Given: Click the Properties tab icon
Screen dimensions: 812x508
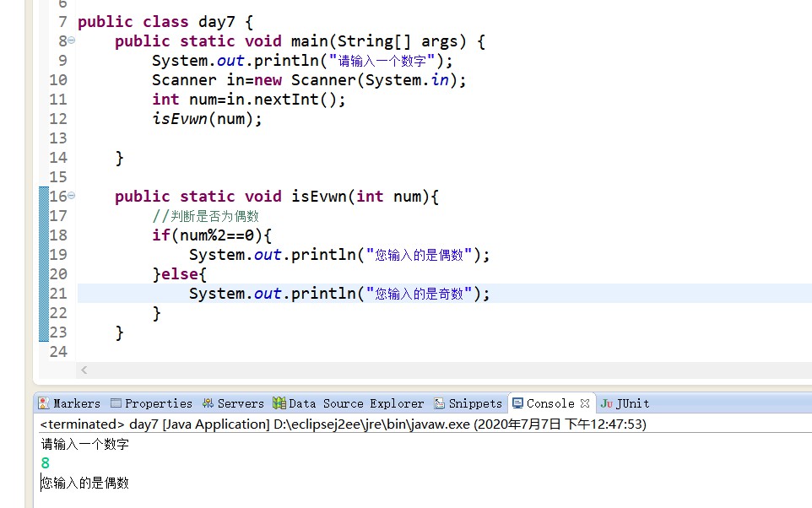Looking at the screenshot, I should click(116, 403).
